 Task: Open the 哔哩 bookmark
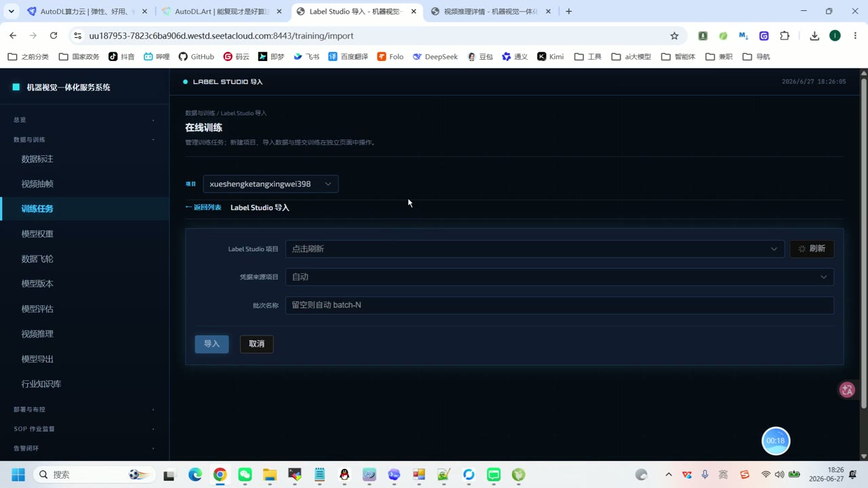(x=156, y=57)
